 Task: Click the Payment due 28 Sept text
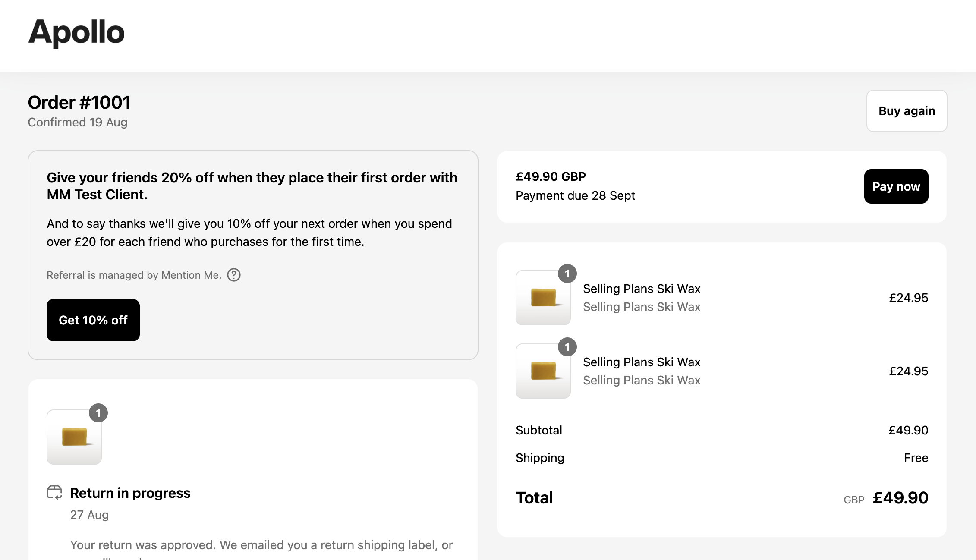pos(575,195)
